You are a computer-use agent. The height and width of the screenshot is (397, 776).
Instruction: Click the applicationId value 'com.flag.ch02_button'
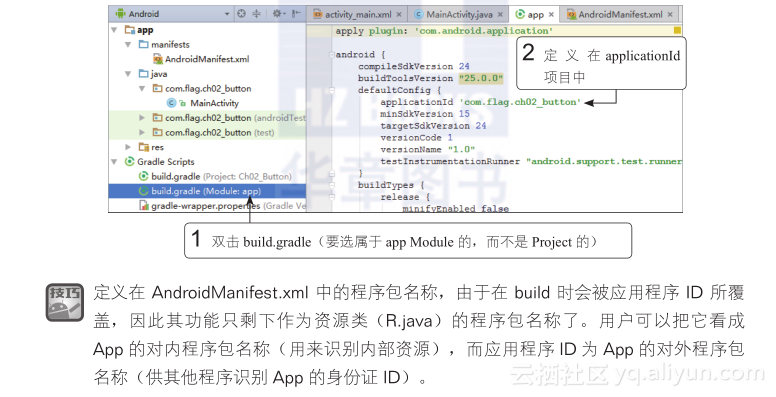coord(520,102)
